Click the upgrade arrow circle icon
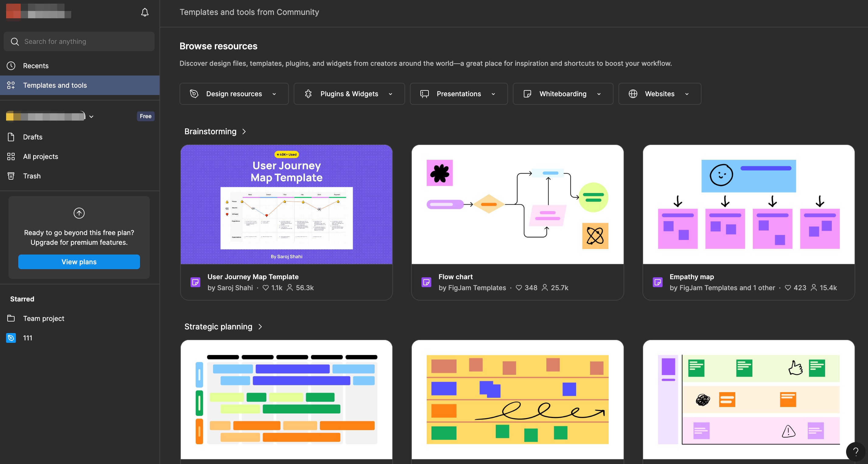 tap(79, 213)
